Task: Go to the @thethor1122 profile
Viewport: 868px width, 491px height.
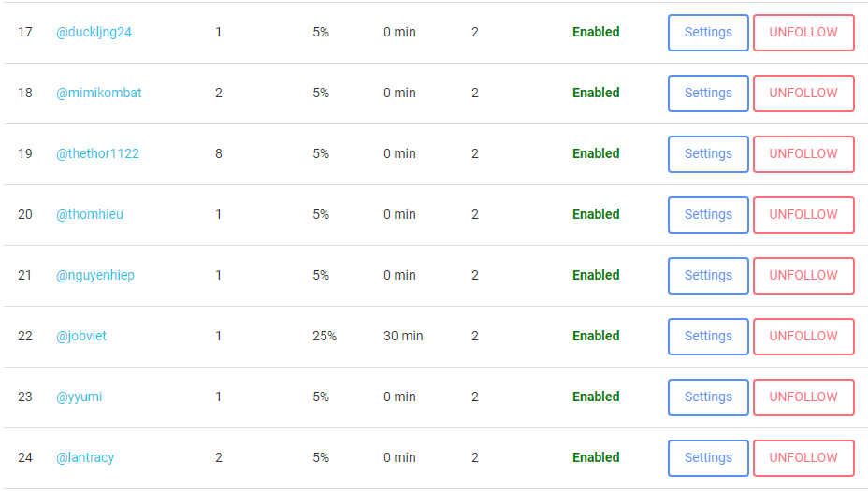Action: (x=97, y=153)
